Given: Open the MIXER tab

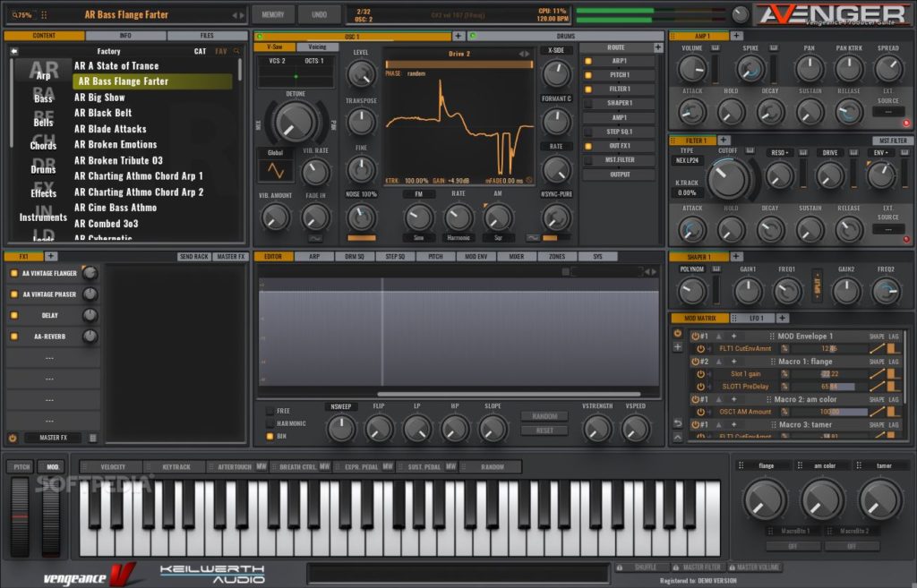Looking at the screenshot, I should [517, 257].
